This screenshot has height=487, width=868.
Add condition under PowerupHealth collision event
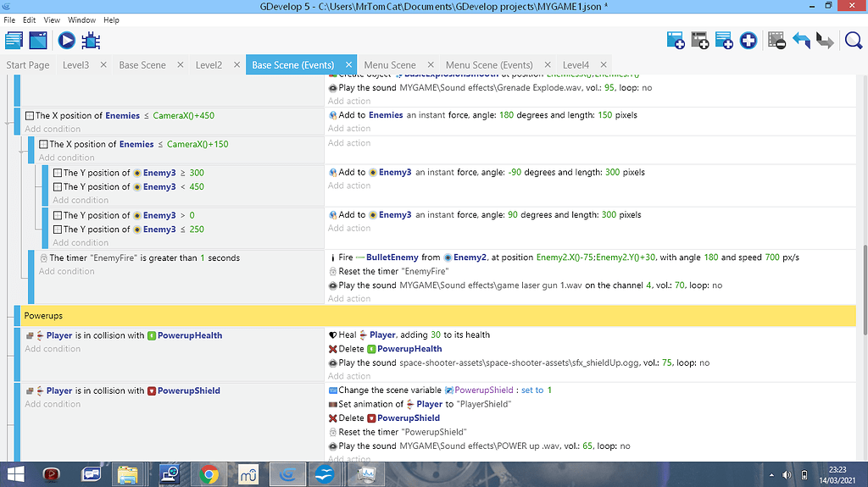tap(53, 349)
